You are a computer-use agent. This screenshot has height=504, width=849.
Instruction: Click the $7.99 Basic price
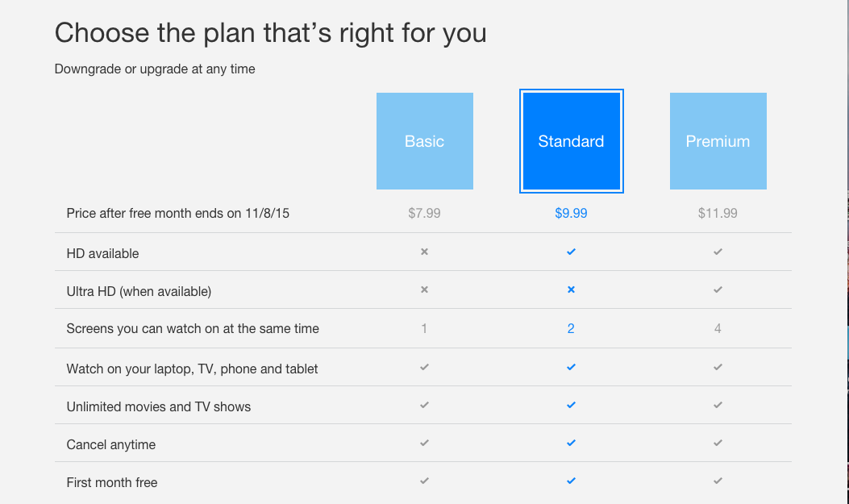pyautogui.click(x=424, y=214)
